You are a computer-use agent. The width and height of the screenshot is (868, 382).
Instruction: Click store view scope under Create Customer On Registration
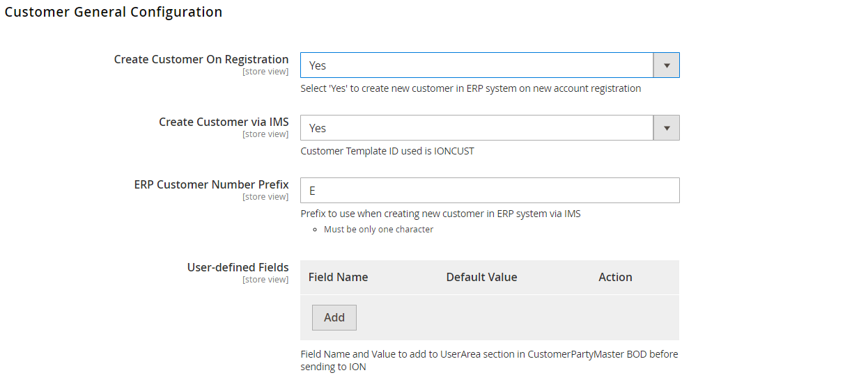(x=265, y=72)
